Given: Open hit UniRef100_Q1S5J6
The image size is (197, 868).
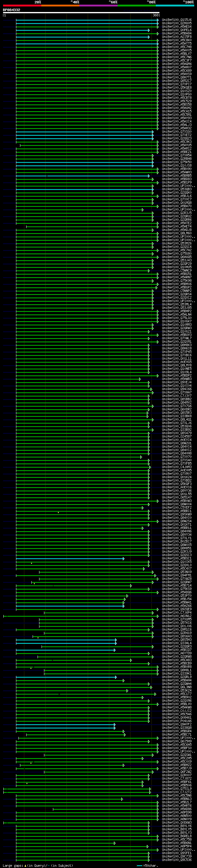Looking at the screenshot, I should [x=177, y=20].
